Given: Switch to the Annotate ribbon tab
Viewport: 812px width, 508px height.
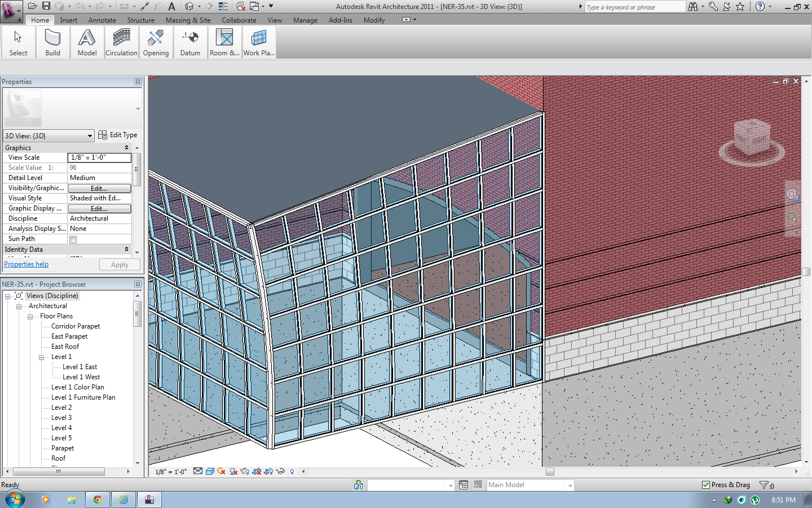Looking at the screenshot, I should coord(102,20).
